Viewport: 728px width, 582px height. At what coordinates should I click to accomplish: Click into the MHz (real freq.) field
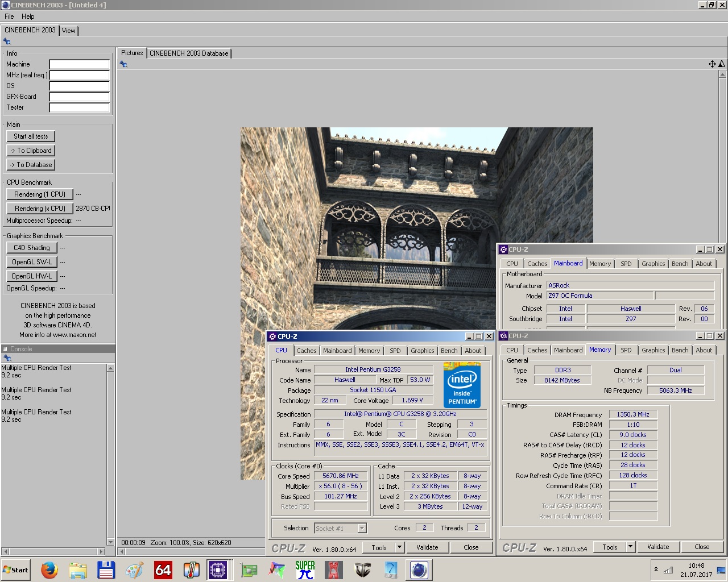[x=79, y=75]
